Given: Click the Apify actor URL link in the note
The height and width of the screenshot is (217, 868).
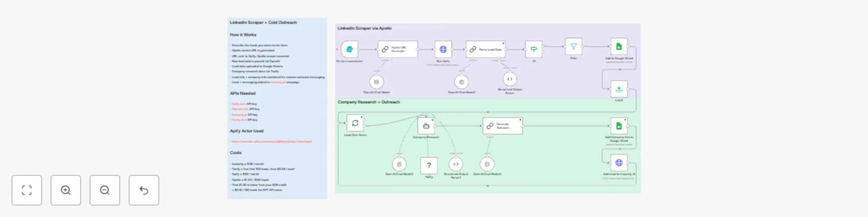Looking at the screenshot, I should [272, 141].
